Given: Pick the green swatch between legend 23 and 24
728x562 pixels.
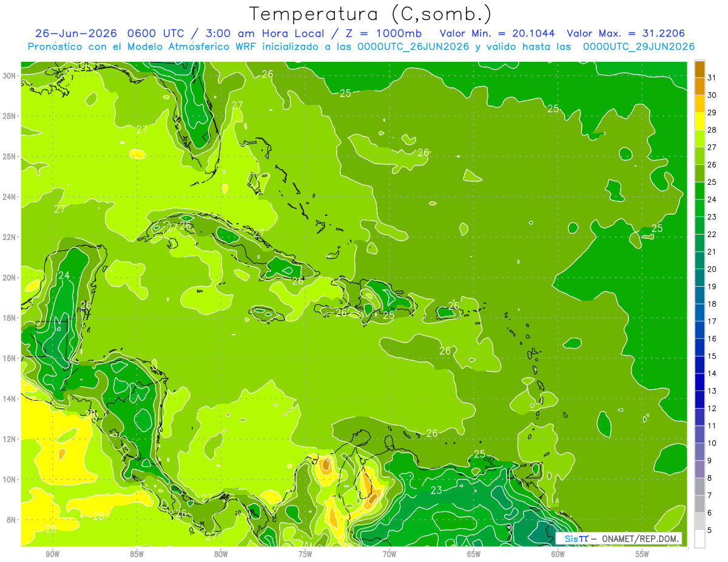Looking at the screenshot, I should [699, 209].
